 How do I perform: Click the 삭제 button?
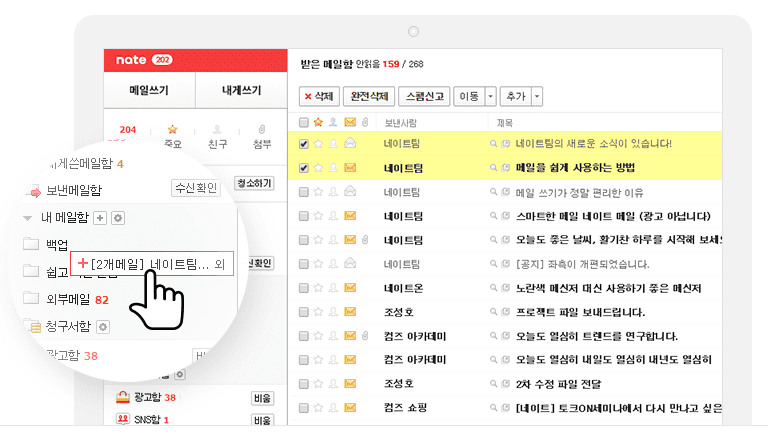click(x=319, y=97)
